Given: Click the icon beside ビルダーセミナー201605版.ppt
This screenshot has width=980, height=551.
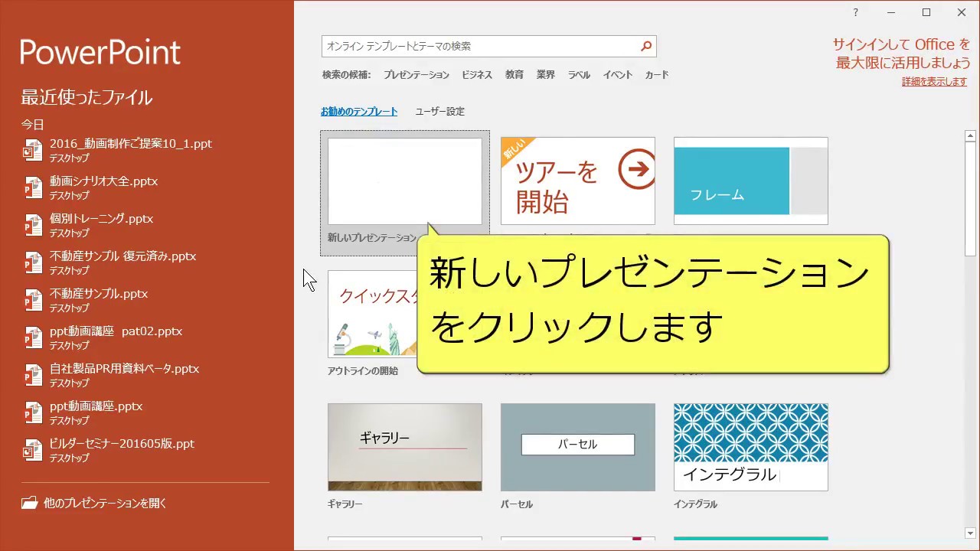Looking at the screenshot, I should click(32, 450).
